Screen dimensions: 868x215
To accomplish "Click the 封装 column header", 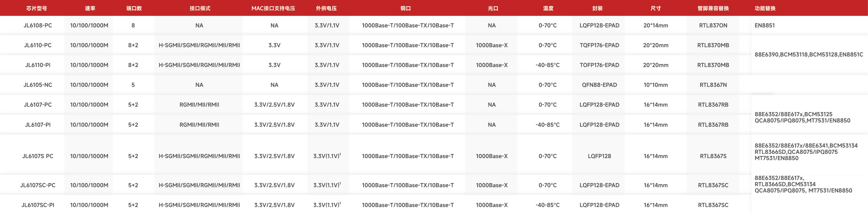I will [x=597, y=8].
